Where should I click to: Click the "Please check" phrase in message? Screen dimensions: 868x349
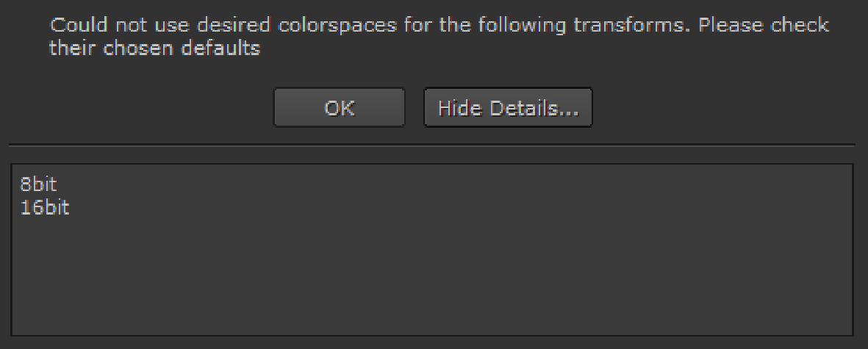763,26
